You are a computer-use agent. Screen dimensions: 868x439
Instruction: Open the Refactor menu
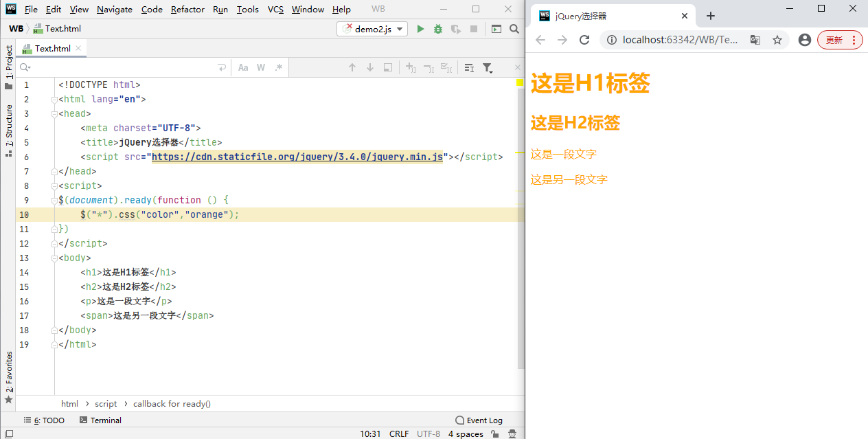187,10
